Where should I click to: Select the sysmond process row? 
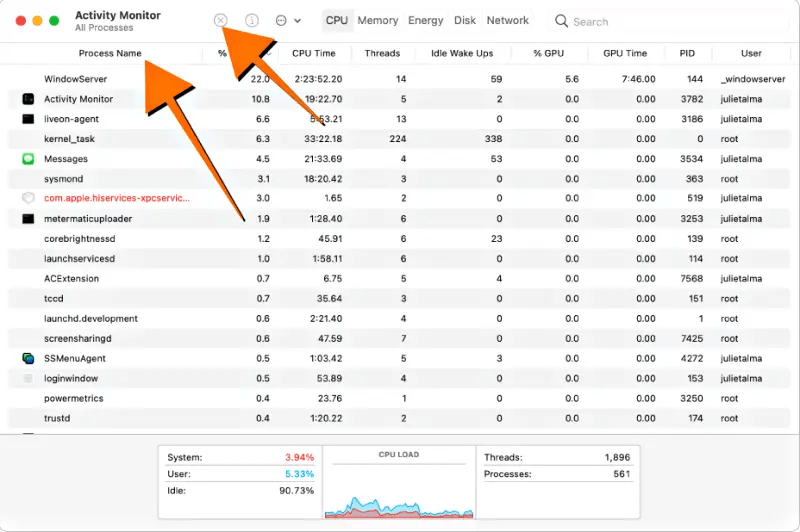(400, 179)
